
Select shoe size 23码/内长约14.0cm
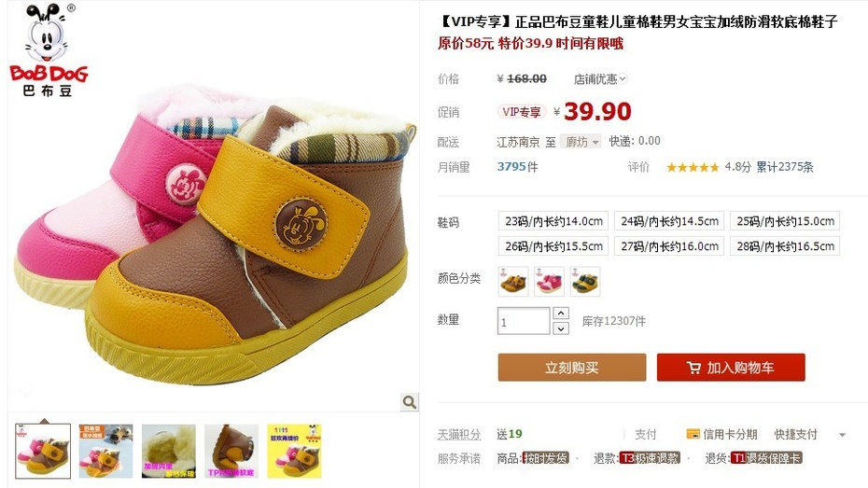pos(553,221)
